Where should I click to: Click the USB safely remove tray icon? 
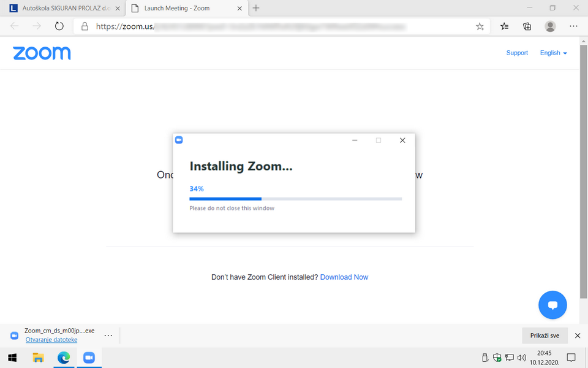(485, 358)
